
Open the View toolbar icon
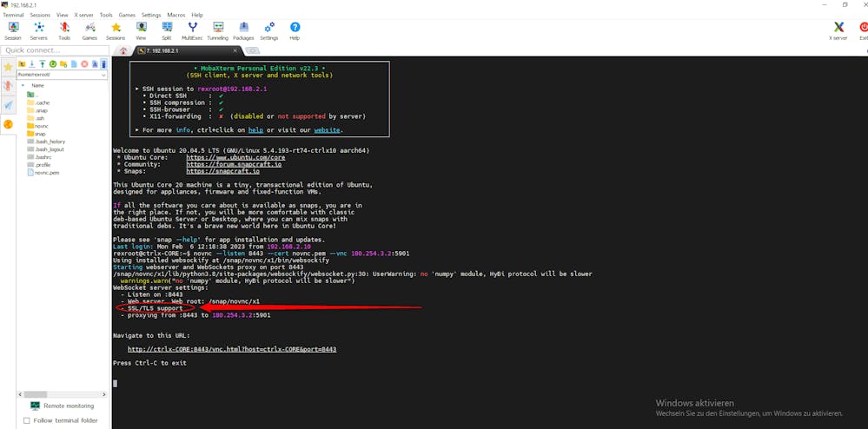(141, 31)
